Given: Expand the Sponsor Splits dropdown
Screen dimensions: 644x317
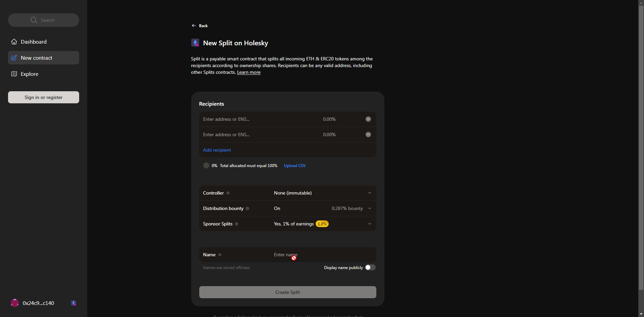Looking at the screenshot, I should tap(369, 223).
